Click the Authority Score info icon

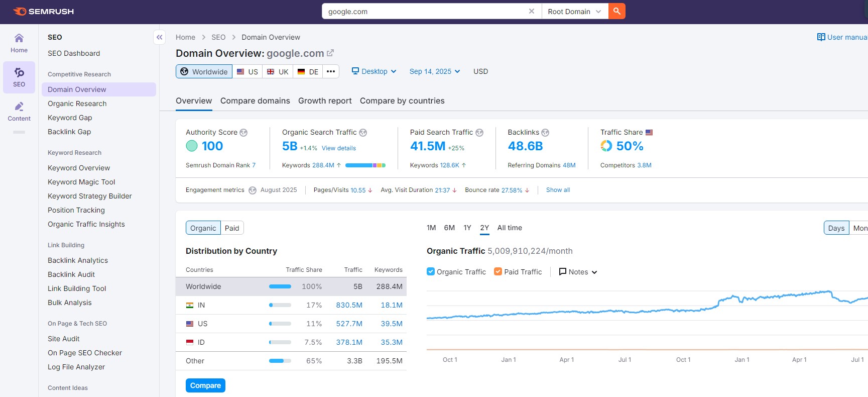[x=243, y=133]
